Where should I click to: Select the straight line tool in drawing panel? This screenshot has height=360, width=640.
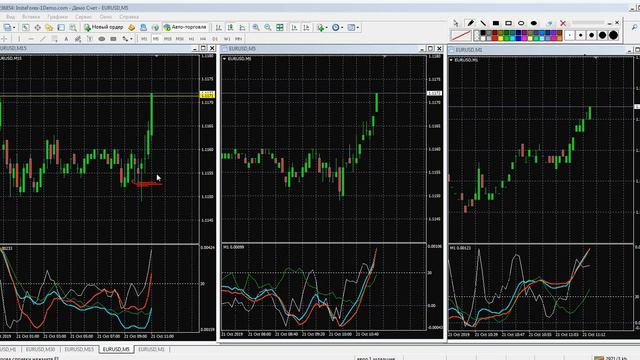[483, 23]
